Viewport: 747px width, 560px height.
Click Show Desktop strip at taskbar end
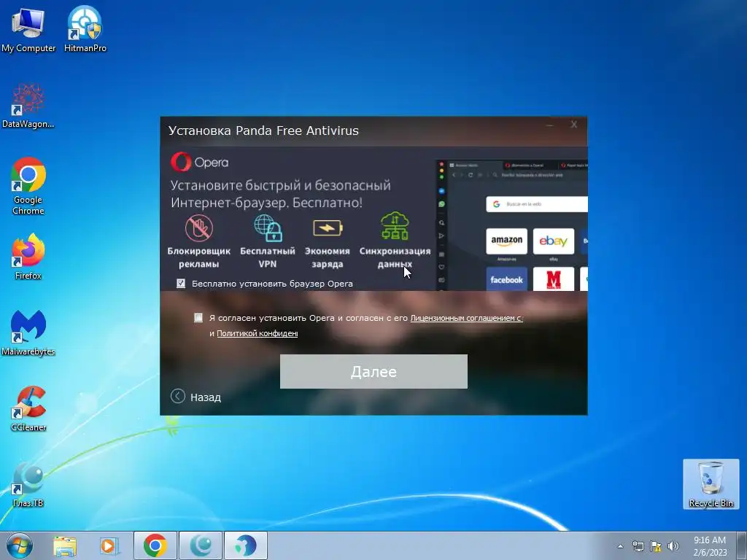tap(742, 545)
